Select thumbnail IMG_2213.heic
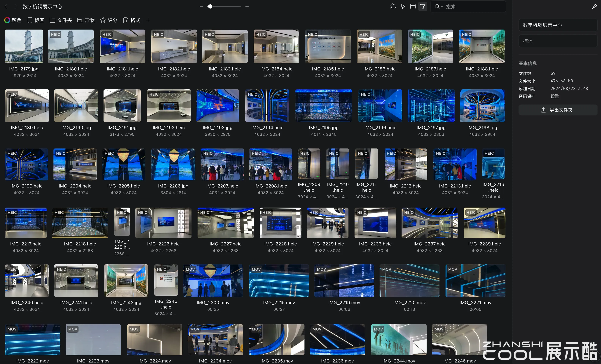Image resolution: width=601 pixels, height=364 pixels. coord(455,164)
